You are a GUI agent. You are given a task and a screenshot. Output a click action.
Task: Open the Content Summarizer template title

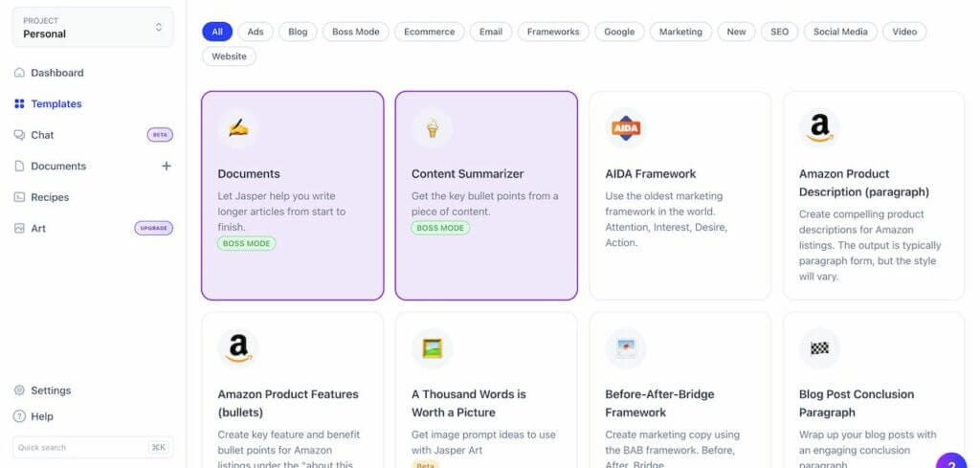coord(467,174)
